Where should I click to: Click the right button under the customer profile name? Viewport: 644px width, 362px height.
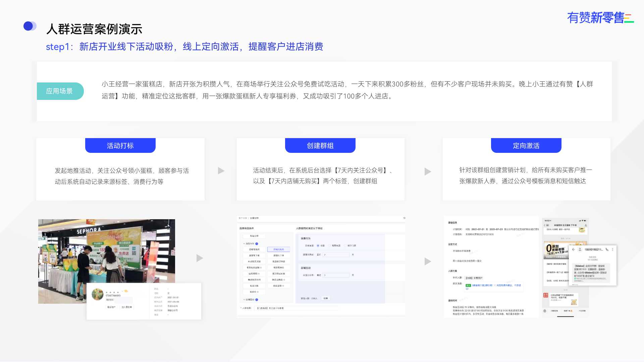126,307
